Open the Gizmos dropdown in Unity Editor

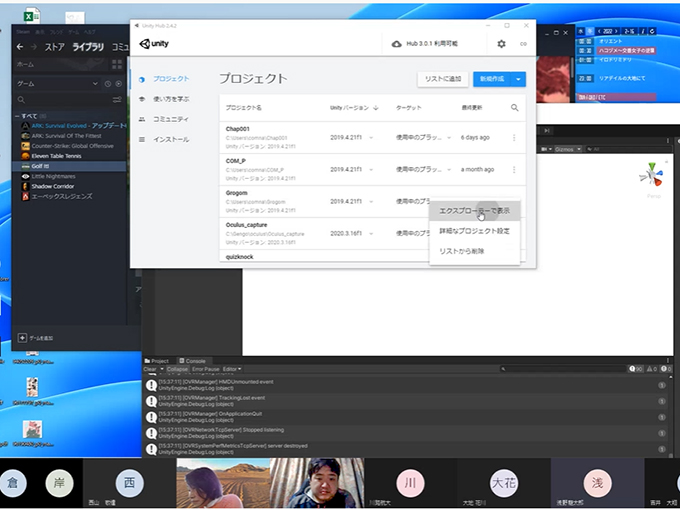[567, 149]
